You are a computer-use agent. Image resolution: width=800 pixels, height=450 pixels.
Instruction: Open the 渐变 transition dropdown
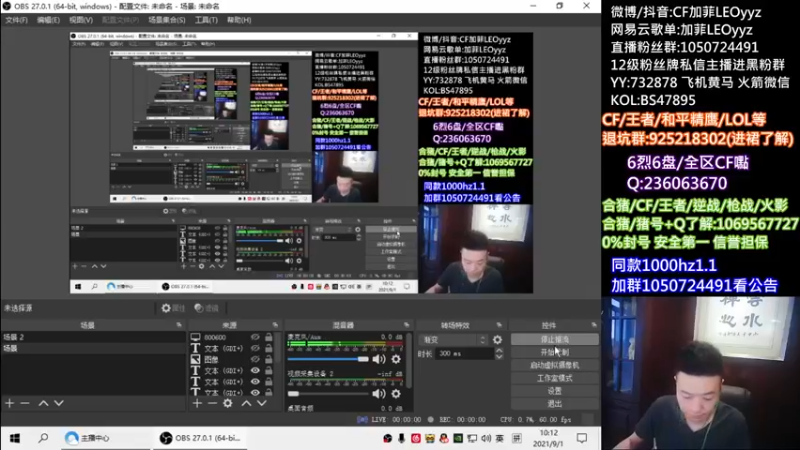[x=454, y=339]
